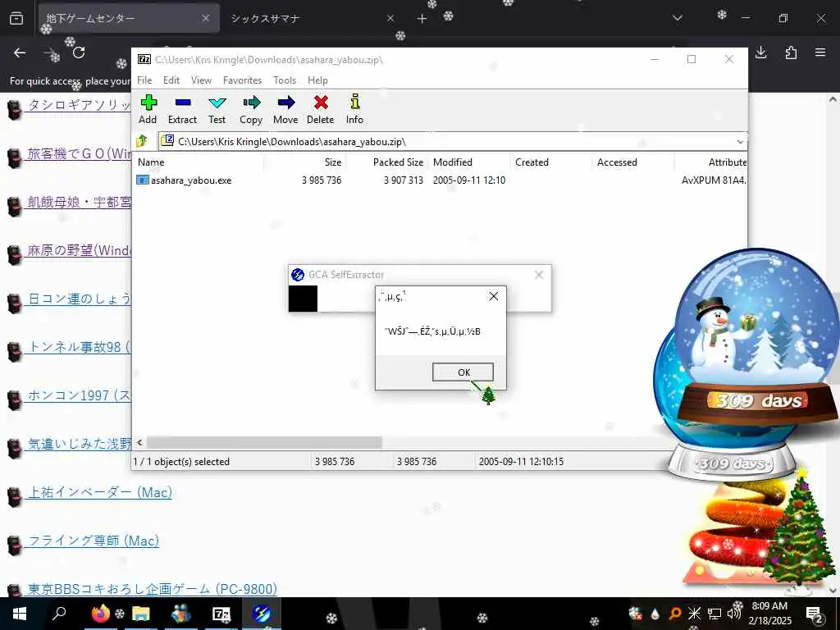Open the View menu in 7-Zip

(x=202, y=80)
